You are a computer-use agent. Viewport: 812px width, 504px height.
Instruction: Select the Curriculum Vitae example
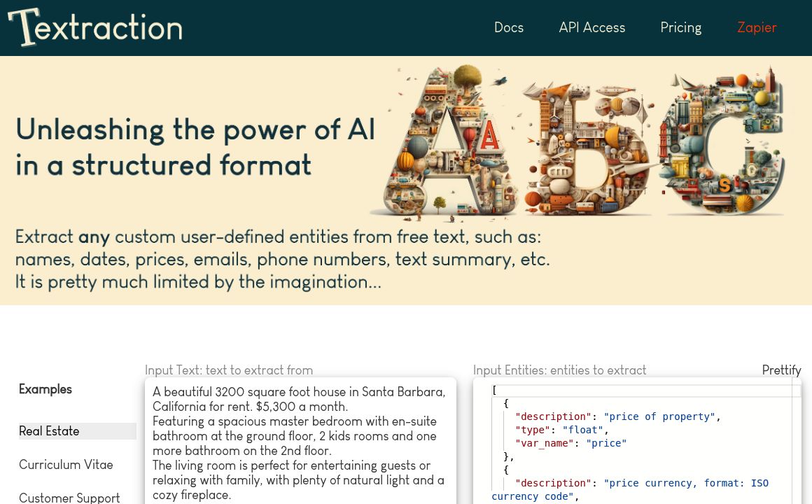click(66, 465)
